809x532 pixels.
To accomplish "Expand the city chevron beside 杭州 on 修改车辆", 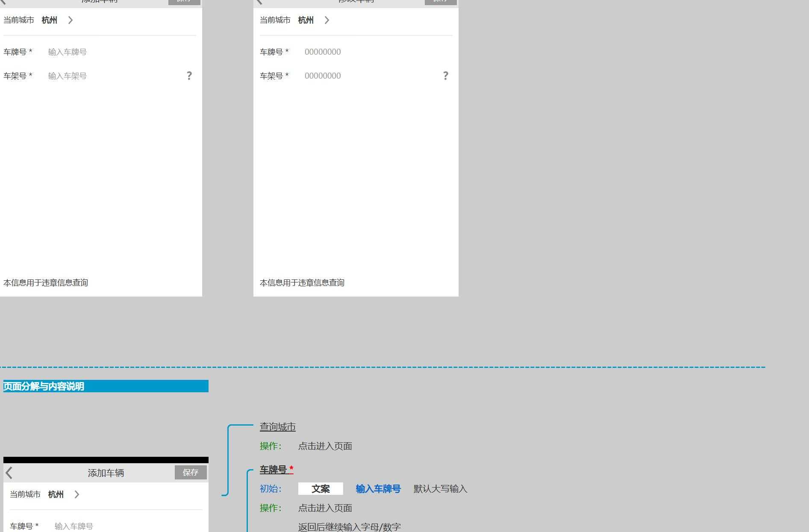I will click(327, 20).
